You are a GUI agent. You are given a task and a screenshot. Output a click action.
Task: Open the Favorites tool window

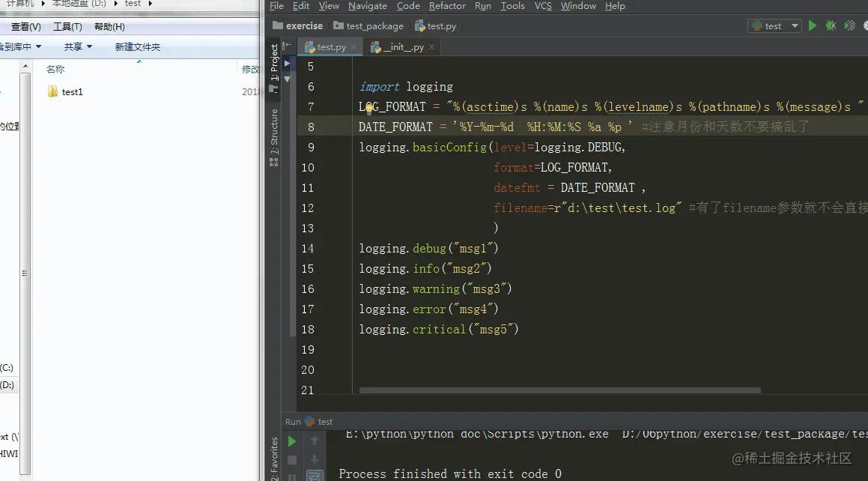coord(274,459)
